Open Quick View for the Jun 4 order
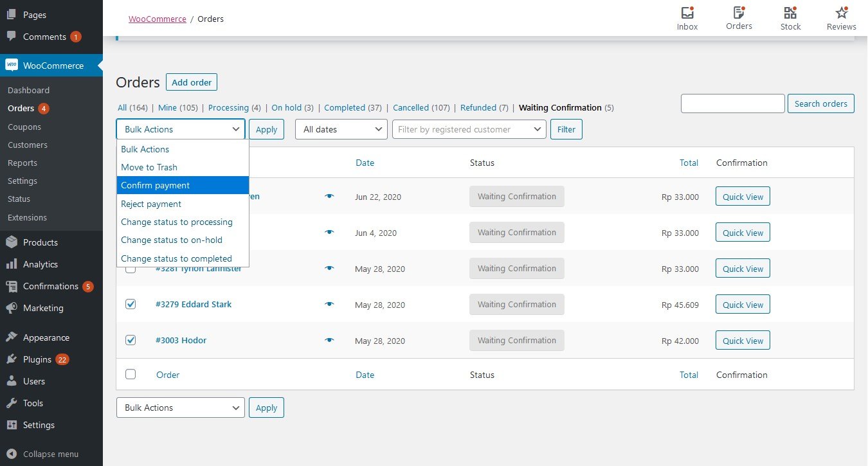 [743, 233]
